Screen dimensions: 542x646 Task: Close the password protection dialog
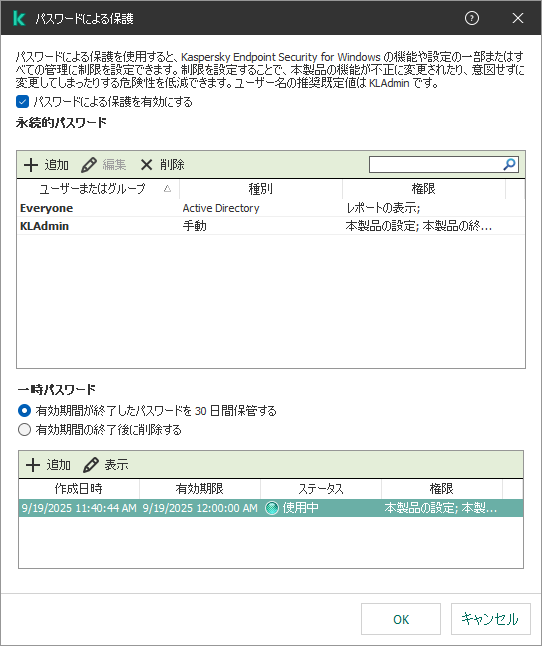coord(518,18)
